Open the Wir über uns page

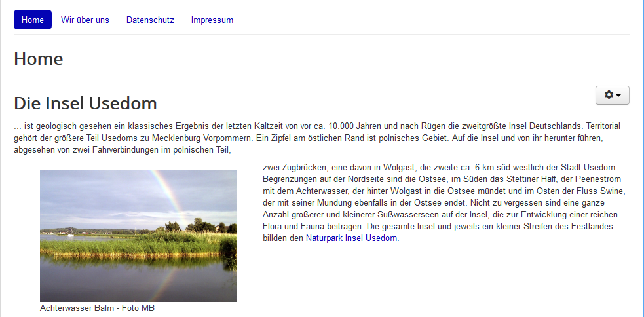click(85, 20)
